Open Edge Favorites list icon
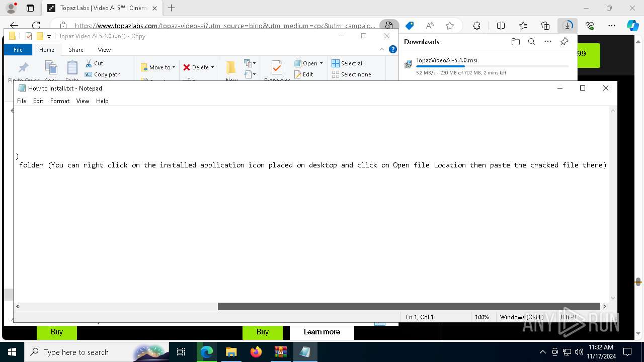 (523, 26)
